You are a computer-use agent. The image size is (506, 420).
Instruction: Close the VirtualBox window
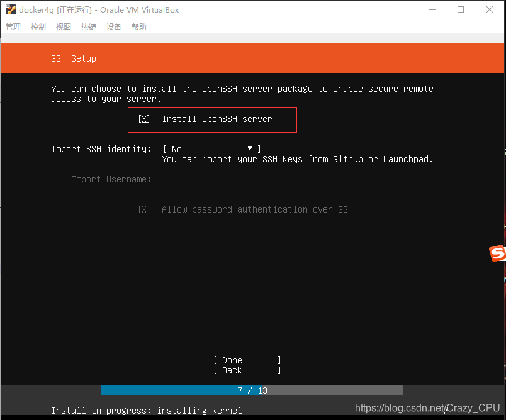[490, 9]
